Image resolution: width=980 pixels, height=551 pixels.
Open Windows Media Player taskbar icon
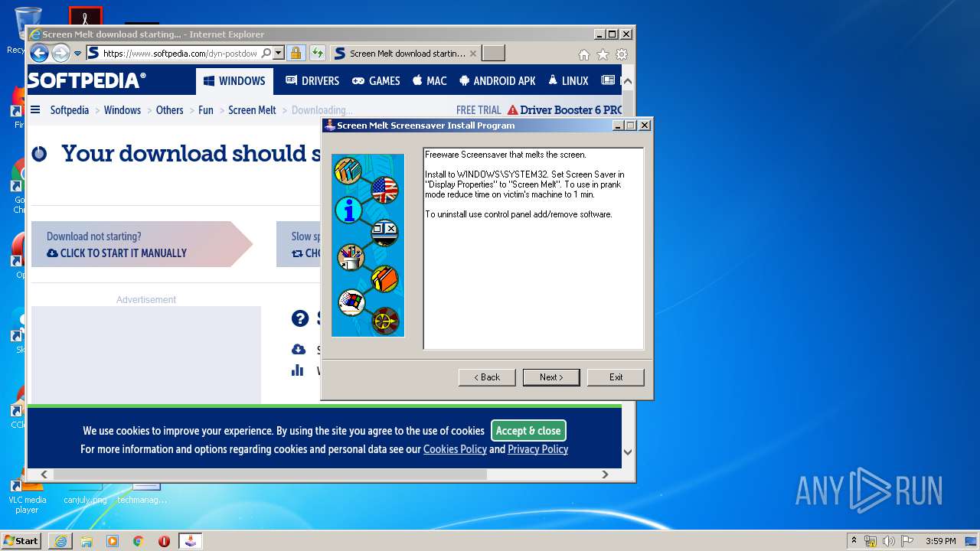pyautogui.click(x=113, y=541)
